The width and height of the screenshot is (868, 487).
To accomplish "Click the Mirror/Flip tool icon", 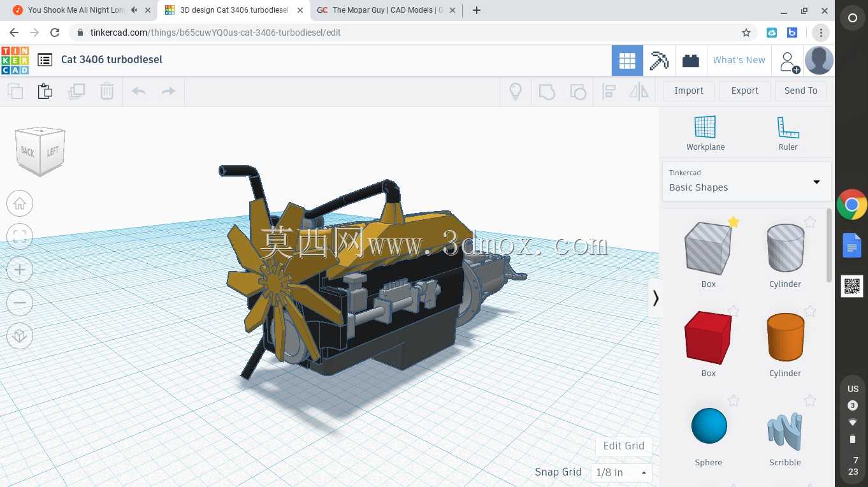I will tap(639, 91).
